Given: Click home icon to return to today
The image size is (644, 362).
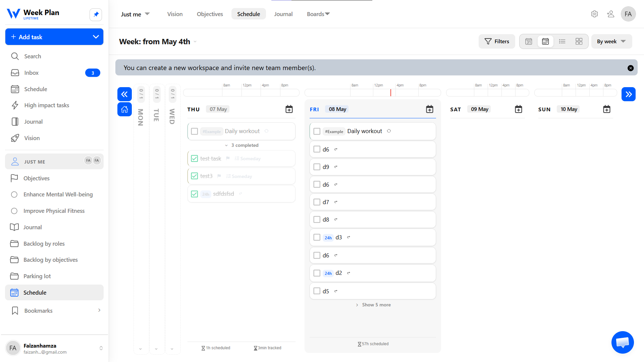Looking at the screenshot, I should click(x=124, y=109).
